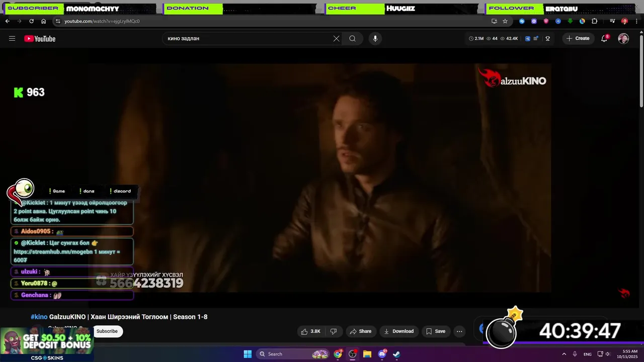This screenshot has width=644, height=362.
Task: Open the YouTube hamburger guide menu
Action: (12, 39)
